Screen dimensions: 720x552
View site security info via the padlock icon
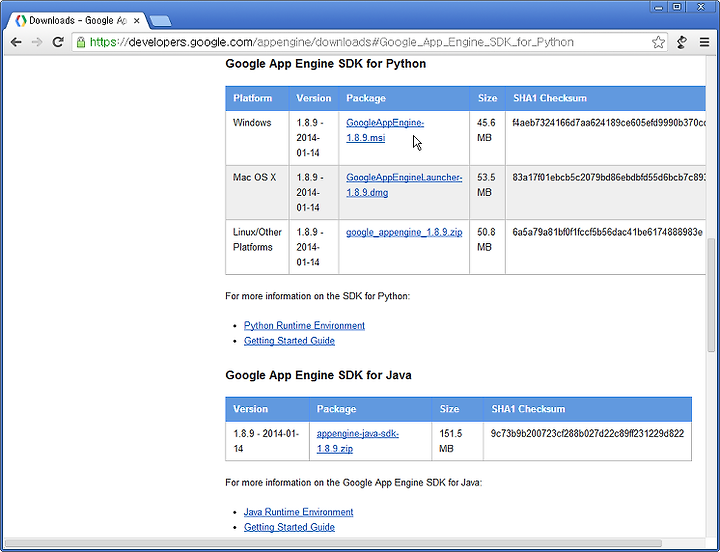[81, 42]
